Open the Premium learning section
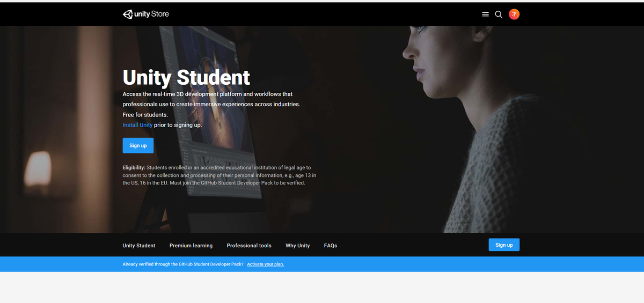This screenshot has height=303, width=644. tap(191, 246)
